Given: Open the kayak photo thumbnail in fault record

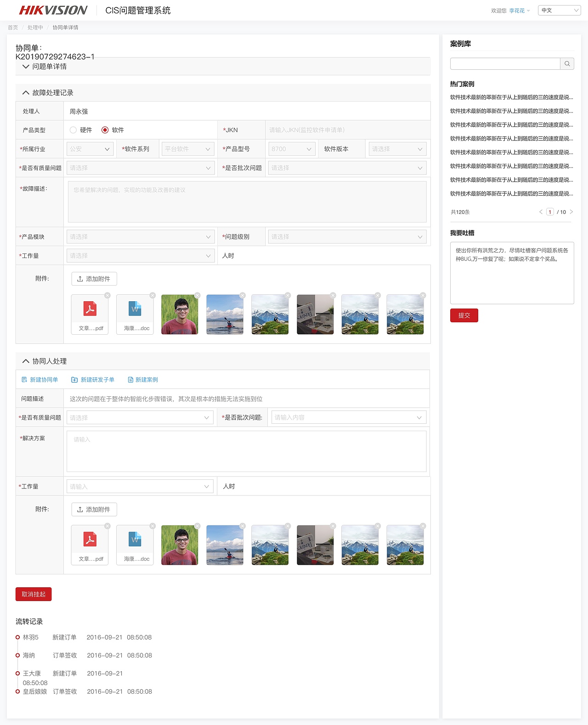Looking at the screenshot, I should [225, 315].
